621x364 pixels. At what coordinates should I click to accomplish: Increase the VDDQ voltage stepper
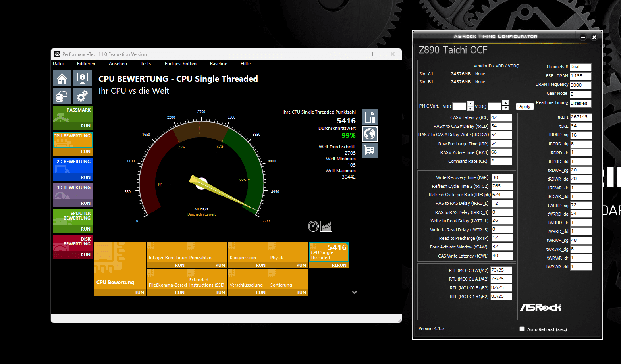click(x=505, y=103)
